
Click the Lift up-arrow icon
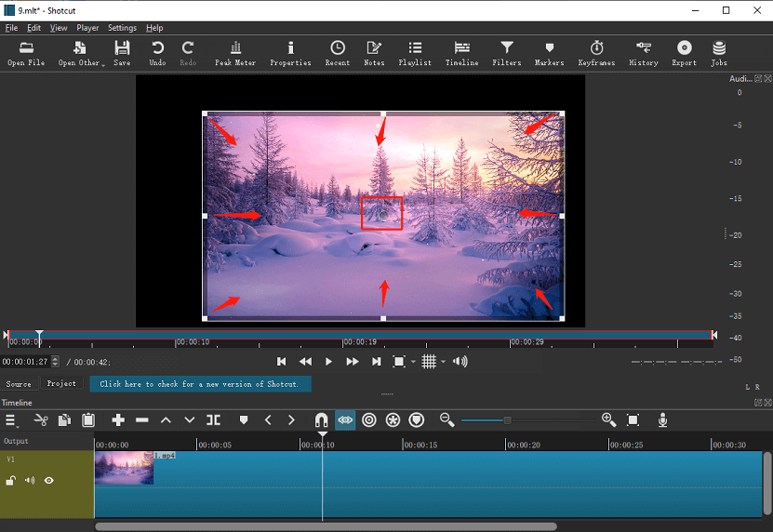click(x=166, y=420)
